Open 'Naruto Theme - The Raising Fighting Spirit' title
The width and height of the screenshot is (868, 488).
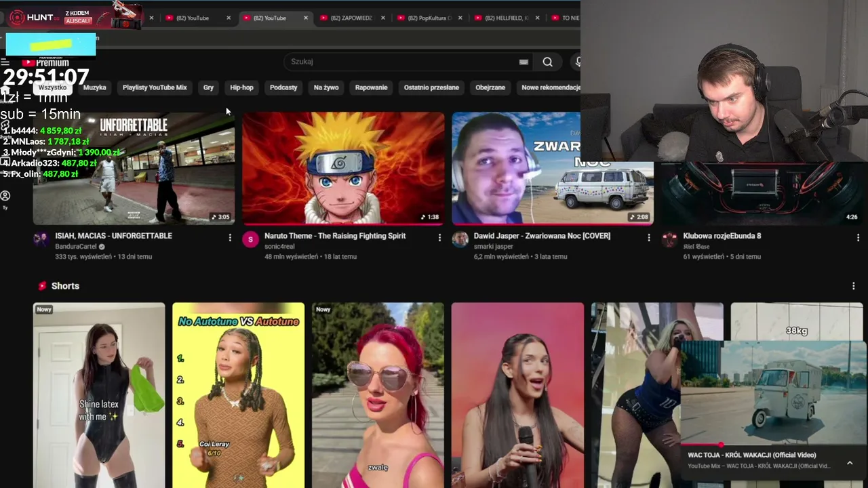click(335, 236)
